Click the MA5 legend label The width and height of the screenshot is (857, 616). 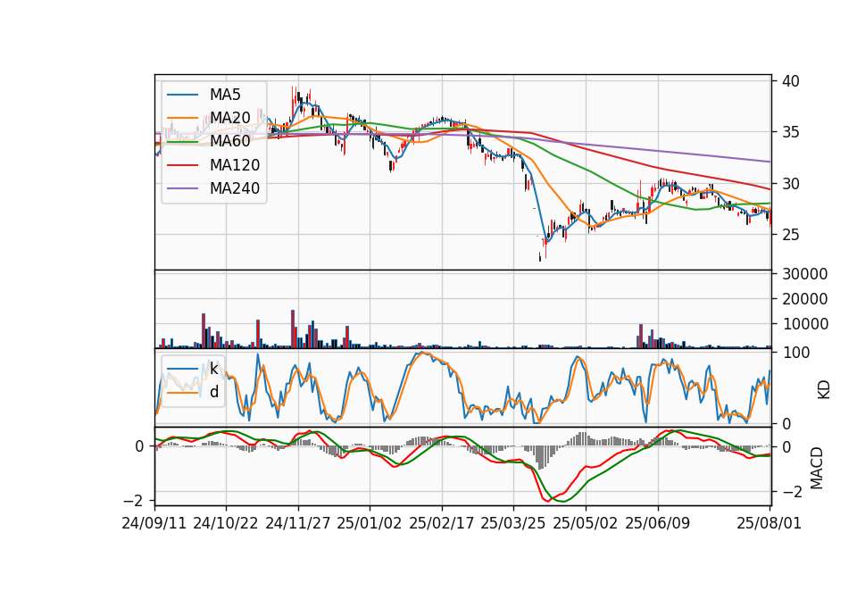pos(225,95)
